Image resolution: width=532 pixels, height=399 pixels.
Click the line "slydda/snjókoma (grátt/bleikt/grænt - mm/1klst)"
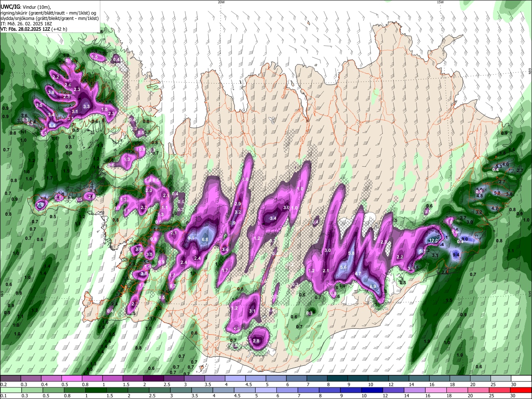click(x=49, y=19)
